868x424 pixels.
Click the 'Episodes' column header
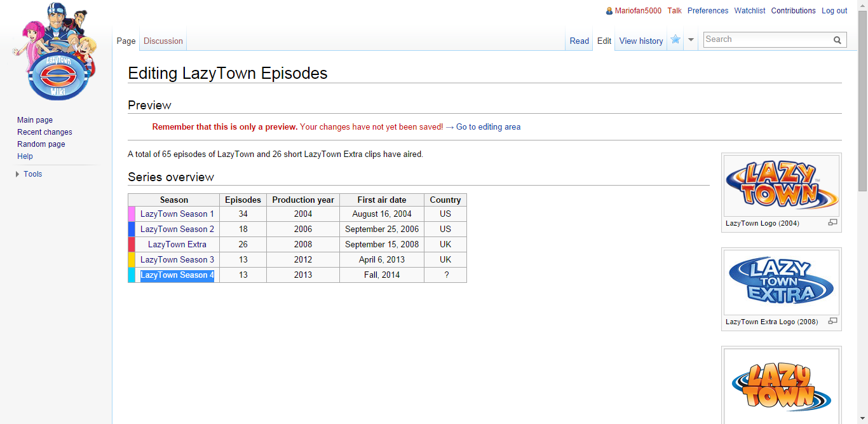click(243, 200)
